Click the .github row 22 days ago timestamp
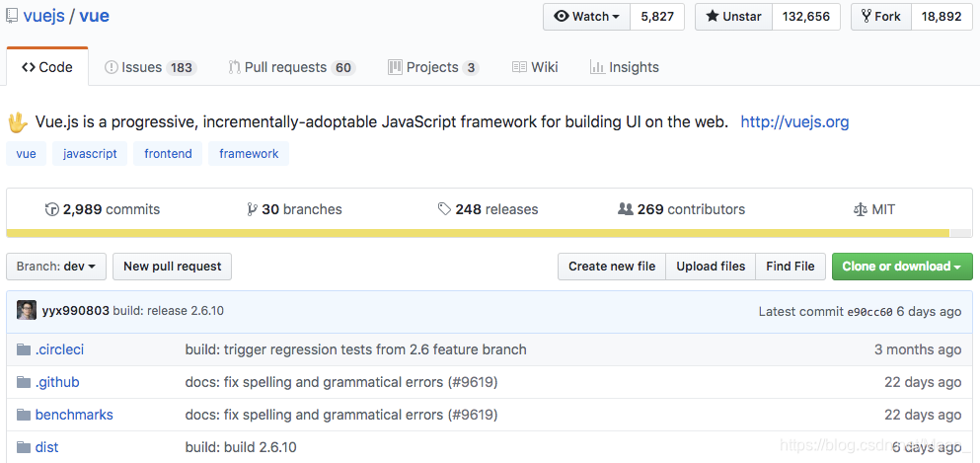Image resolution: width=980 pixels, height=463 pixels. [923, 382]
